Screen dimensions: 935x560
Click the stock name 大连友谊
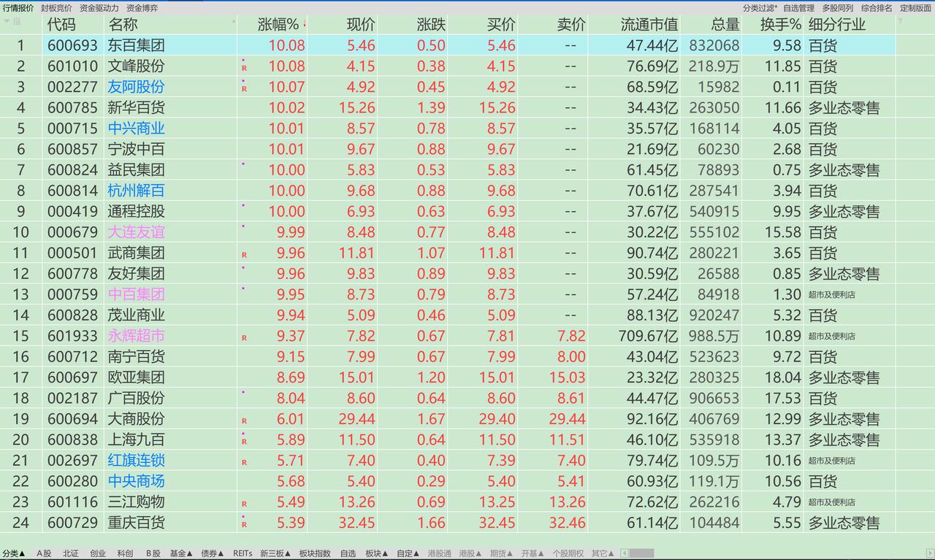point(137,232)
